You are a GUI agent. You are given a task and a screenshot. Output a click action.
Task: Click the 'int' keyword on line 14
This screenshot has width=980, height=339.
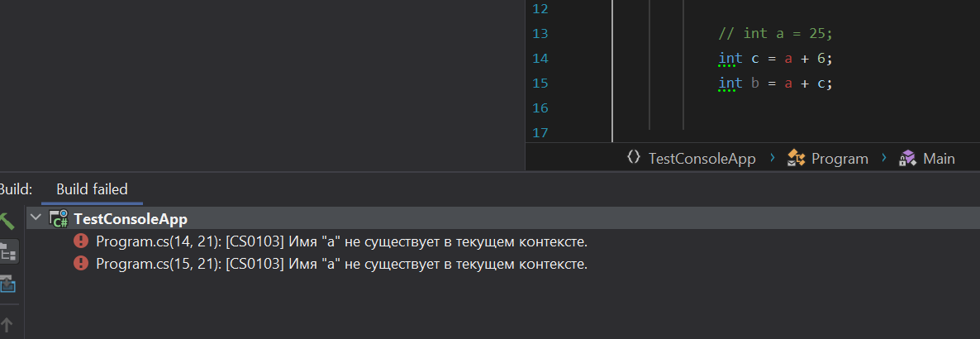tap(730, 58)
